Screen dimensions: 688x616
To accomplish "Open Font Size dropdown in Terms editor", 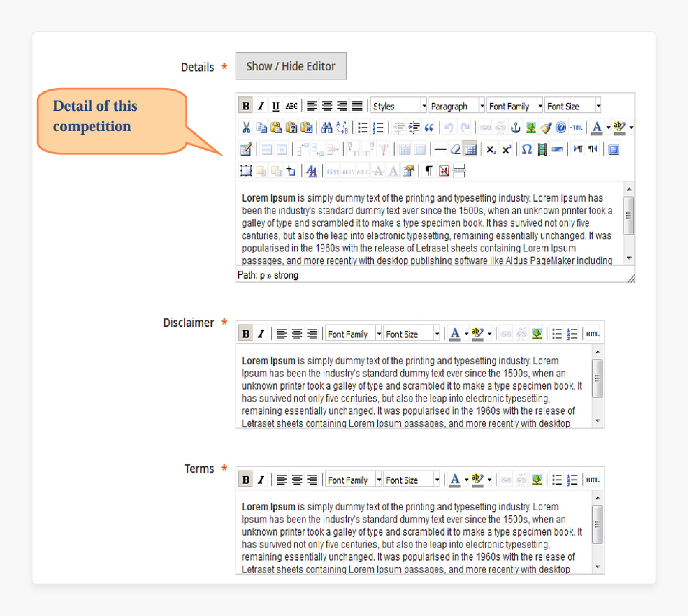I will click(x=411, y=480).
